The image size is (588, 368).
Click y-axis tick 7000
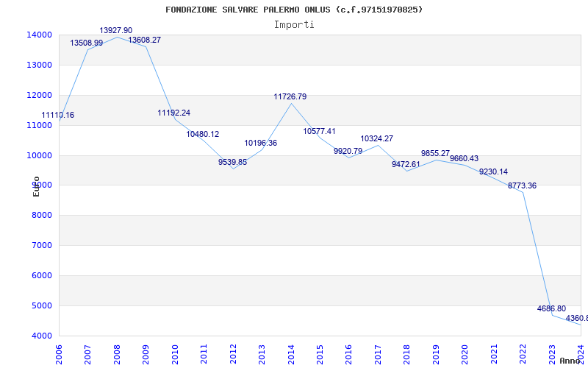coord(41,246)
